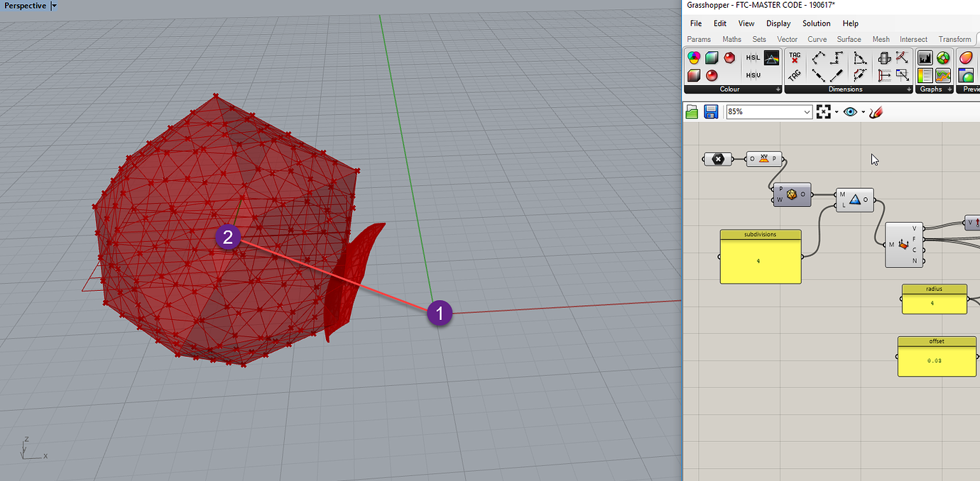Toggle the HSV colour mode option
The image size is (980, 481).
coord(753,76)
